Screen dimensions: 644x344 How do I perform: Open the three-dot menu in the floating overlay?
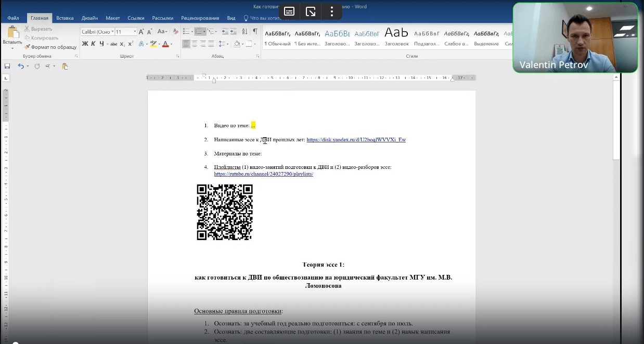(332, 11)
